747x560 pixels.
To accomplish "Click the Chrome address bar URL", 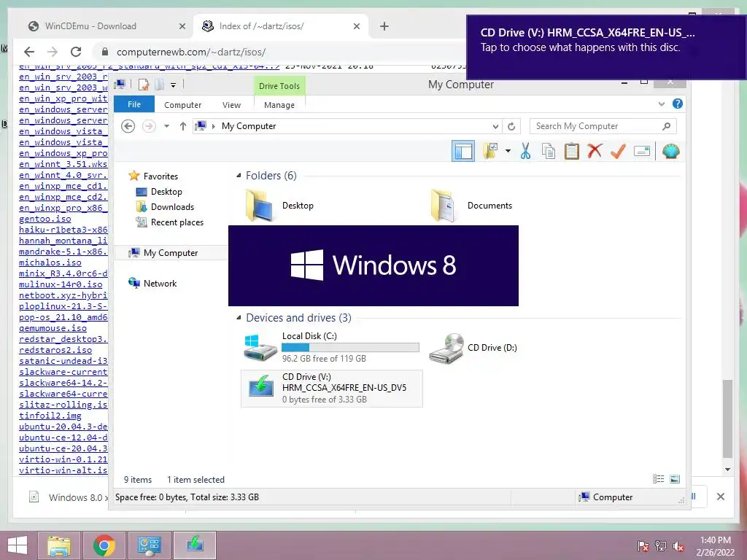I will tap(191, 52).
